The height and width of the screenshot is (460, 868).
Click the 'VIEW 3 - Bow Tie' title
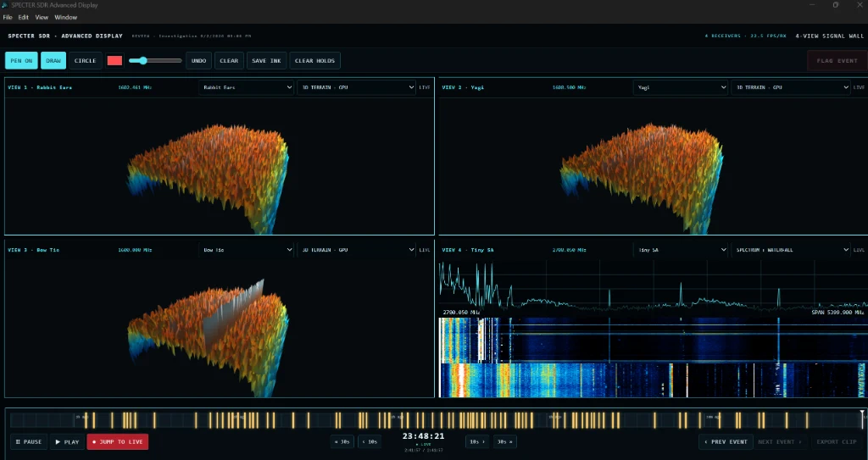pos(36,250)
